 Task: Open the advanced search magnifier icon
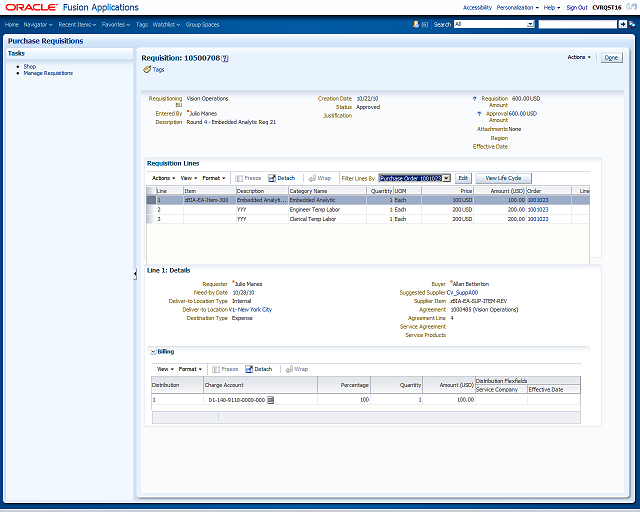[632, 24]
